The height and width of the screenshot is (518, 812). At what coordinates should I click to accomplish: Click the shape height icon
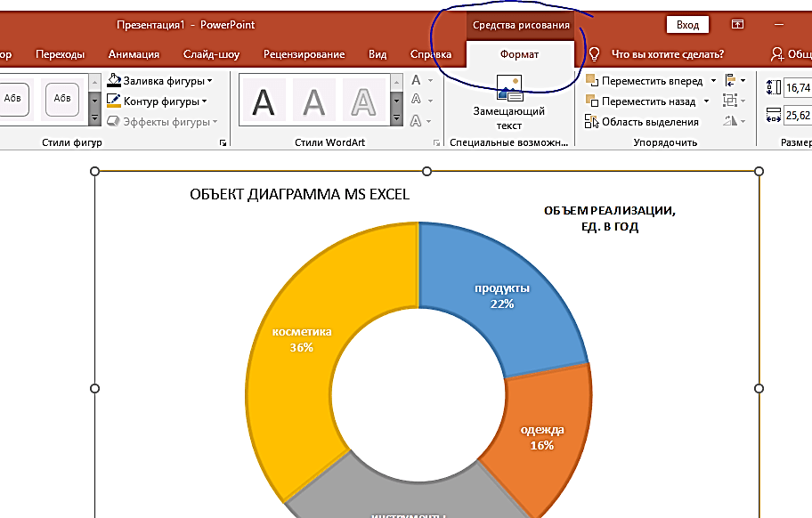773,87
